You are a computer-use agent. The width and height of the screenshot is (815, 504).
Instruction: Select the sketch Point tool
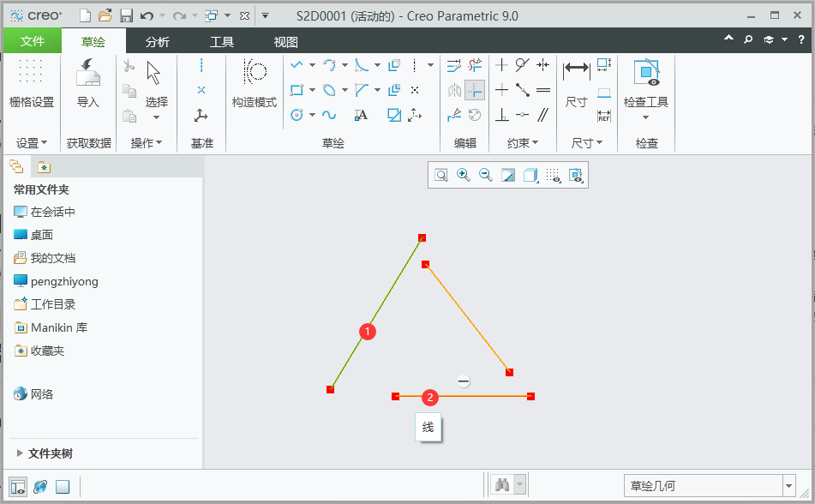pyautogui.click(x=415, y=90)
